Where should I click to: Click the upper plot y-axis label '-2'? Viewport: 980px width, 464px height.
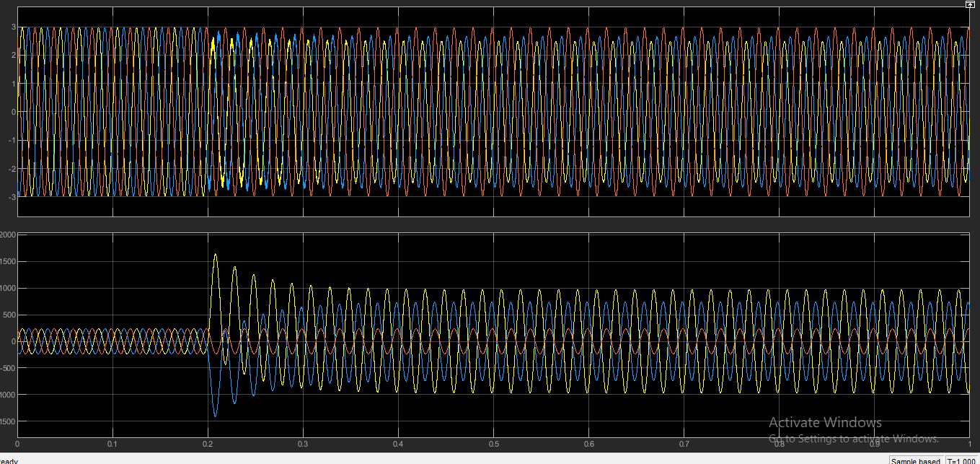[12, 168]
